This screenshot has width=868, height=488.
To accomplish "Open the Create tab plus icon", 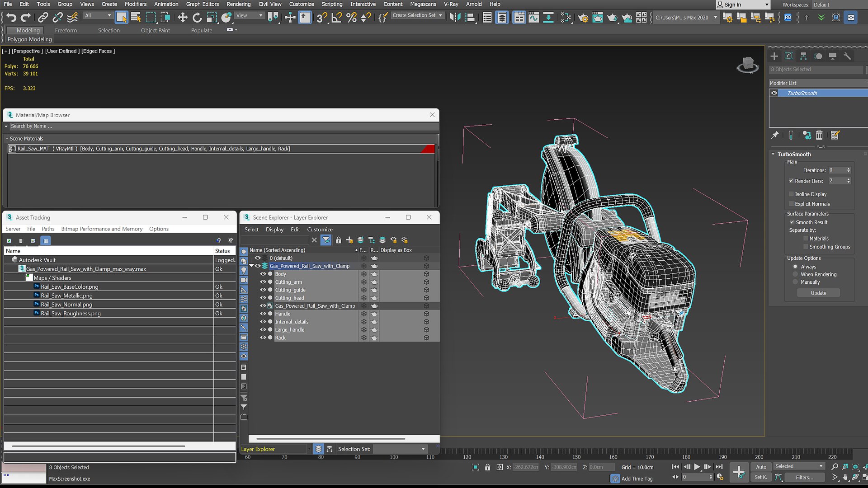I will click(x=774, y=56).
